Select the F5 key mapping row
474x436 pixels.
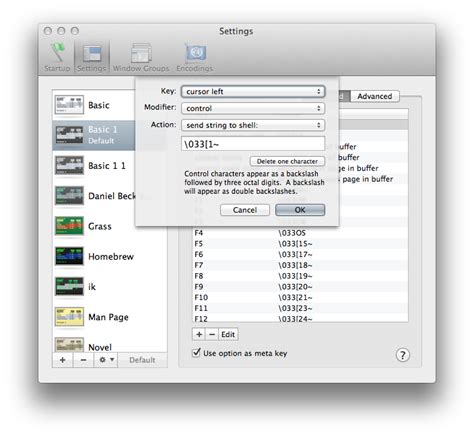300,244
